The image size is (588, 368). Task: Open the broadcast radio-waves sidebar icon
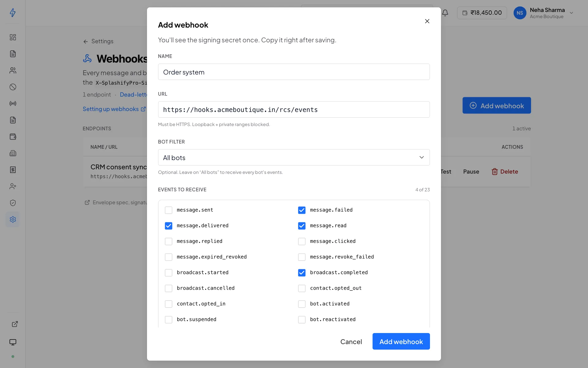13,104
